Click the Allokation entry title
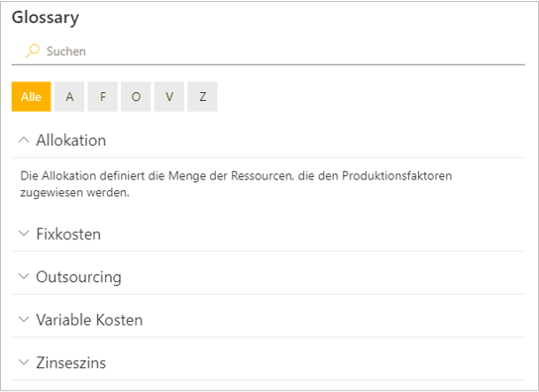This screenshot has height=392, width=539. [71, 140]
